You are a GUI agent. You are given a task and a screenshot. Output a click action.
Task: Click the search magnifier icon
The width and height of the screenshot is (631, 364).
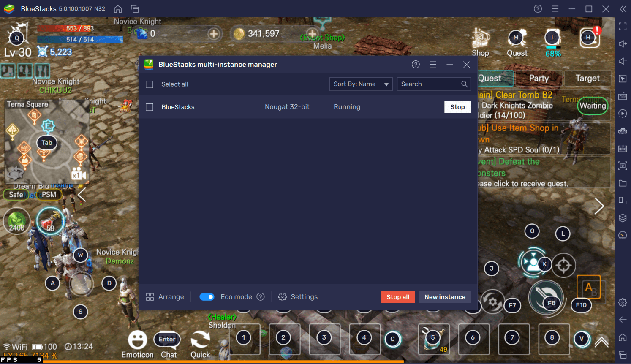tap(464, 84)
